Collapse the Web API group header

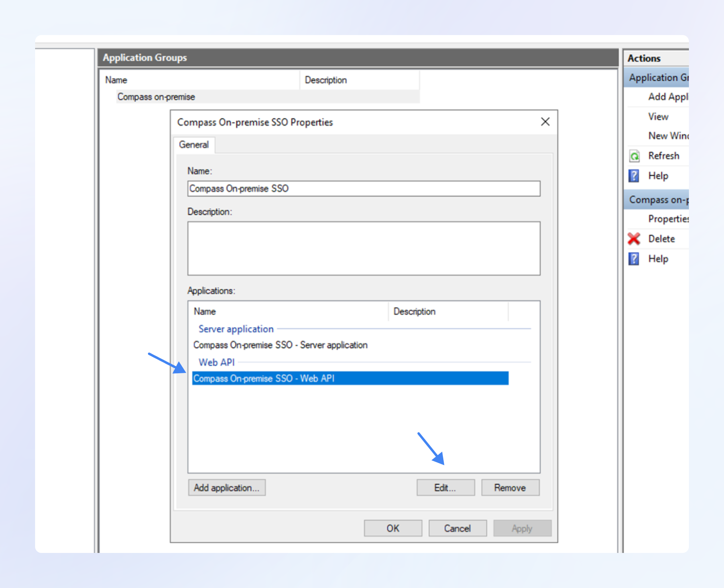tap(216, 363)
